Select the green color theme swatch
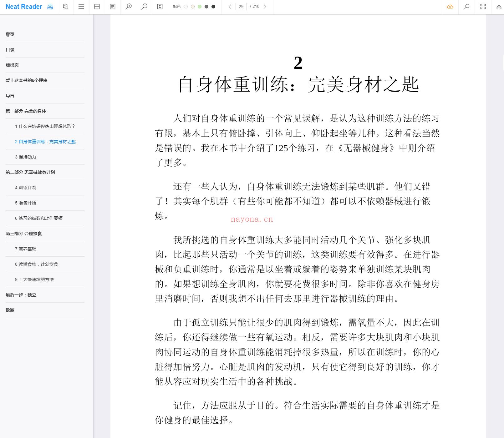Image resolution: width=504 pixels, height=438 pixels. coord(200,7)
